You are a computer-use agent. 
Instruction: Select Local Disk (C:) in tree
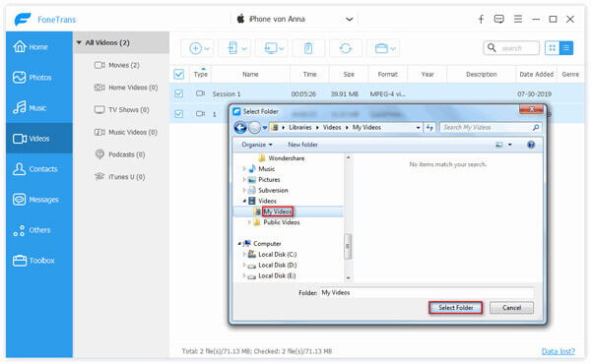(278, 255)
